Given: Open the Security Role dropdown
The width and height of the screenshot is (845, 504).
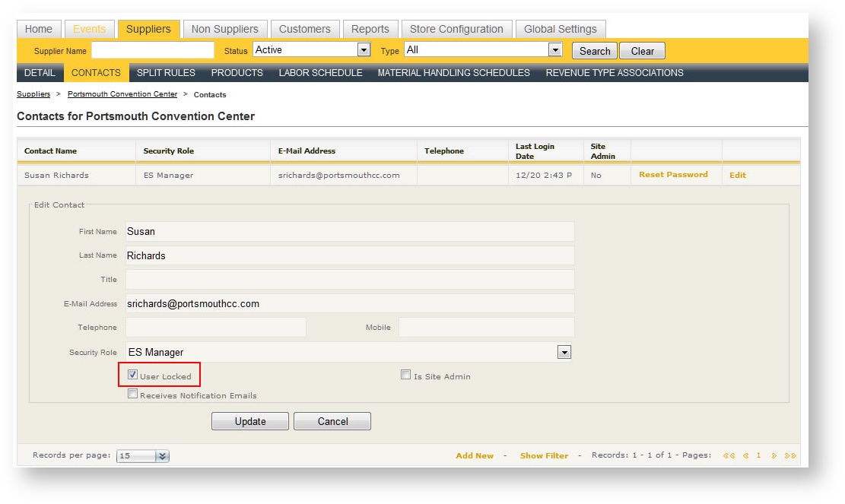Looking at the screenshot, I should click(564, 352).
